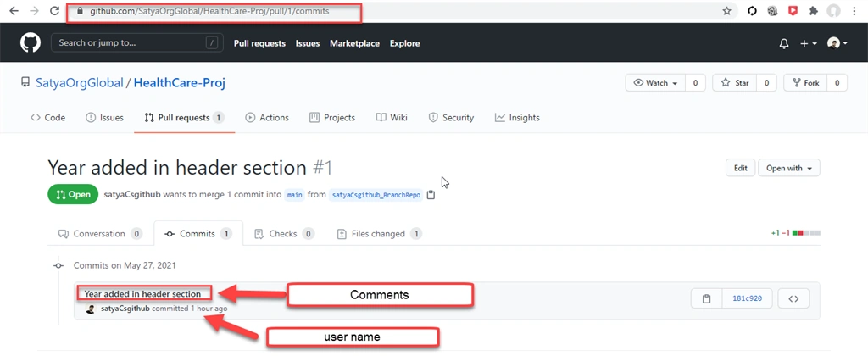Click the pull request number #1
This screenshot has height=356, width=868.
(x=322, y=168)
